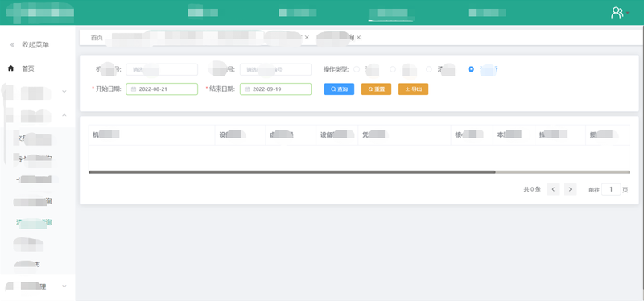Select the green highlighted sidebar submenu item
This screenshot has height=301, width=644.
(x=34, y=223)
